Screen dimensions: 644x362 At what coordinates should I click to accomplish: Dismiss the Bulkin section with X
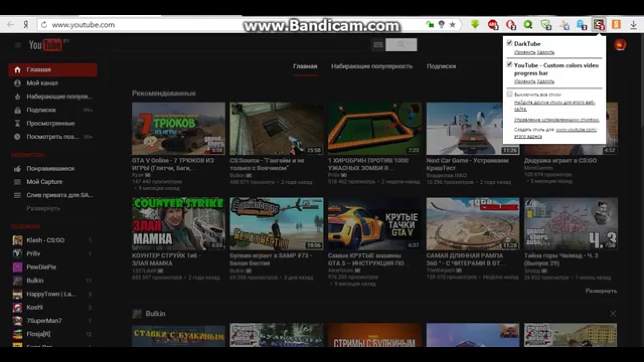(612, 313)
